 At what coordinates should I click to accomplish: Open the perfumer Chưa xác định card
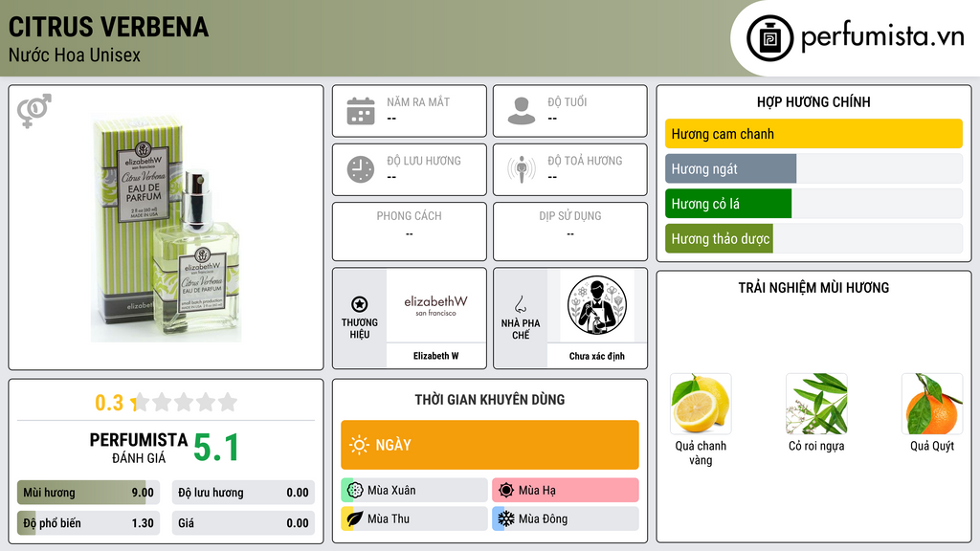(x=597, y=319)
